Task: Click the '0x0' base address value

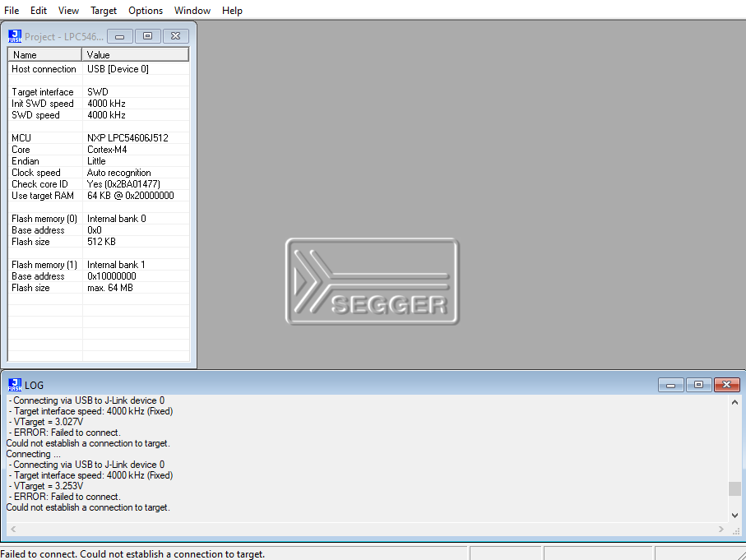Action: click(95, 229)
